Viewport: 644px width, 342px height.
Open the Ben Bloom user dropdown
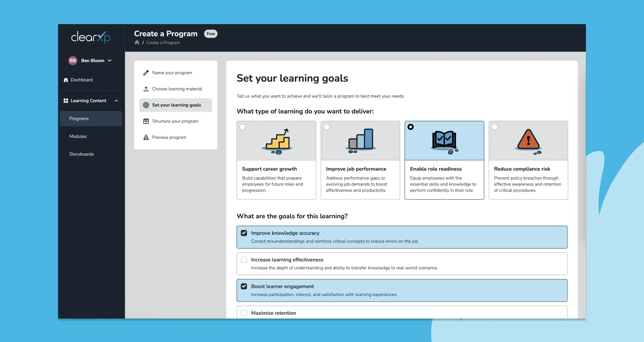[110, 61]
